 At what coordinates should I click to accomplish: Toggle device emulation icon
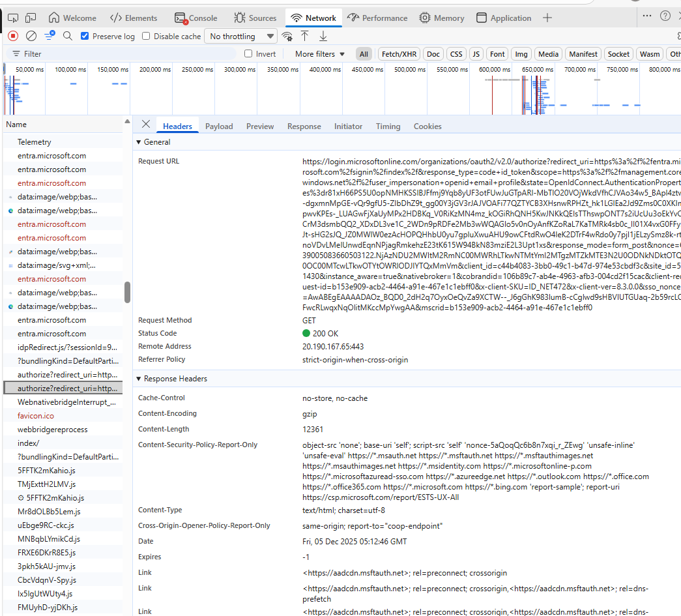31,18
